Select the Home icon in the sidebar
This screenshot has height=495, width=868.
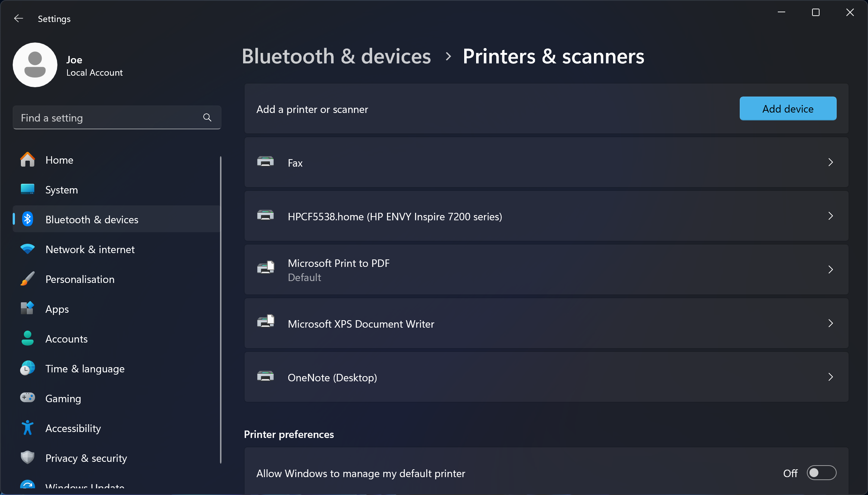click(x=27, y=160)
